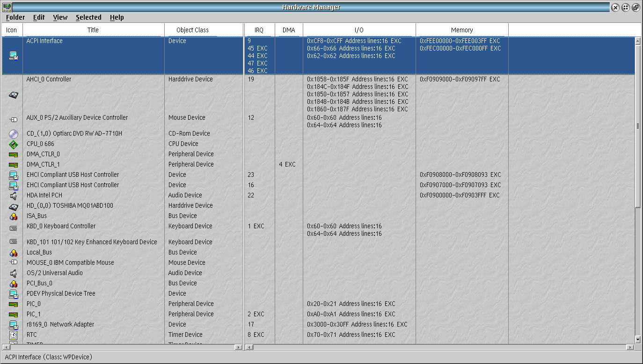The height and width of the screenshot is (364, 643).
Task: Click 'KBD_0 Keyboard Controller' title text
Action: tap(61, 226)
